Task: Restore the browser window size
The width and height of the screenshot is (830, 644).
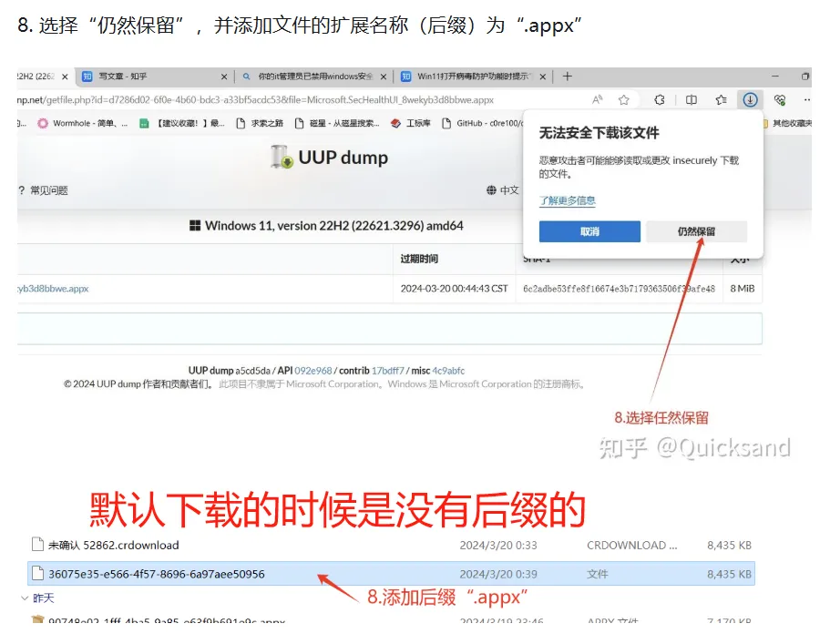Action: tap(805, 77)
